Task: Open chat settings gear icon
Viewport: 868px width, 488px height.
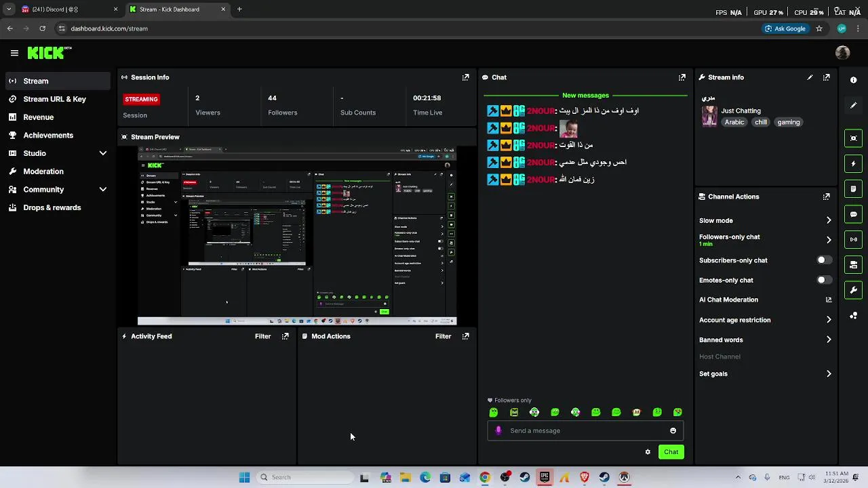Action: [x=648, y=452]
